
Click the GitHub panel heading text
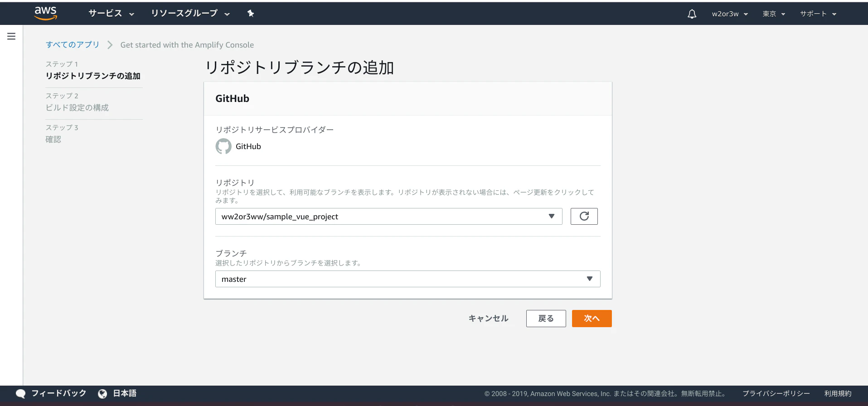pyautogui.click(x=232, y=99)
